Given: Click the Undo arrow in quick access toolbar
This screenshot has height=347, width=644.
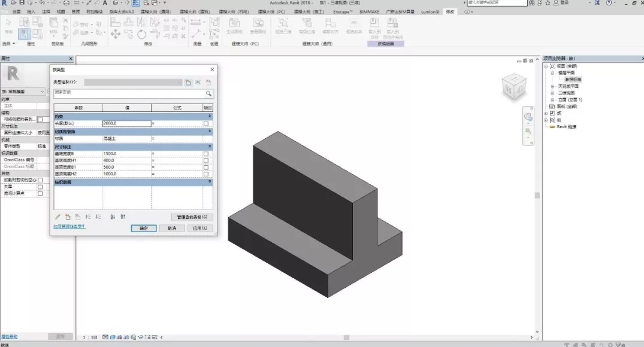Looking at the screenshot, I should [x=42, y=2].
